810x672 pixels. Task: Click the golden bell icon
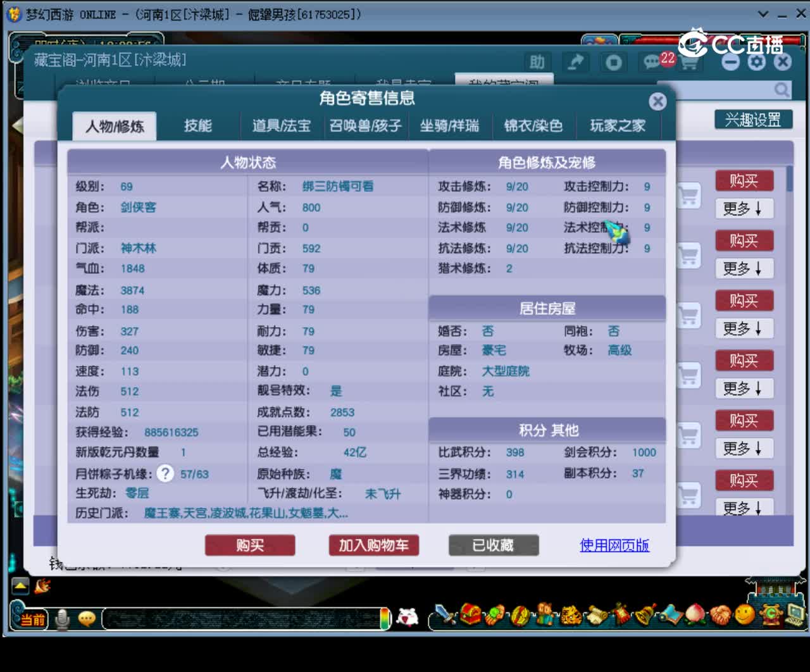[x=645, y=614]
